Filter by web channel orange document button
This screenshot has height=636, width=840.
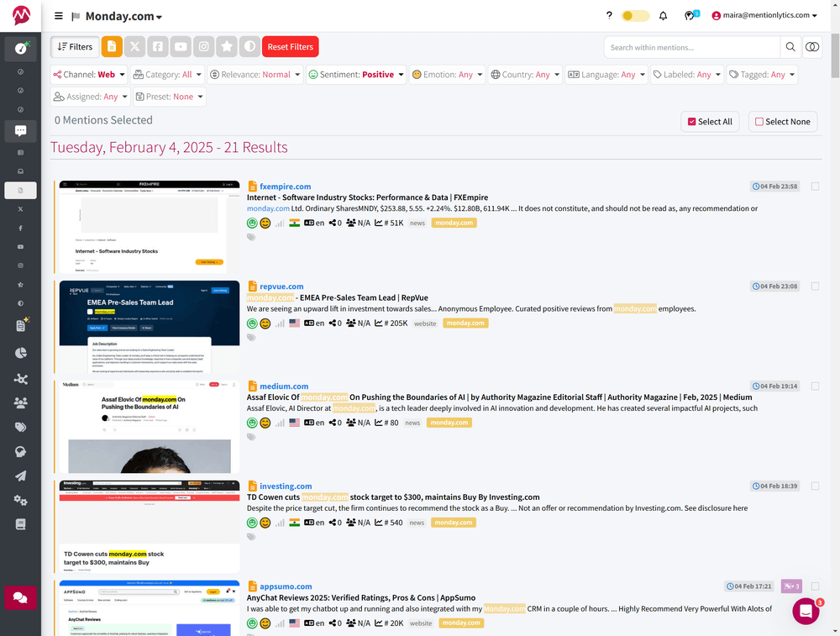tap(112, 46)
